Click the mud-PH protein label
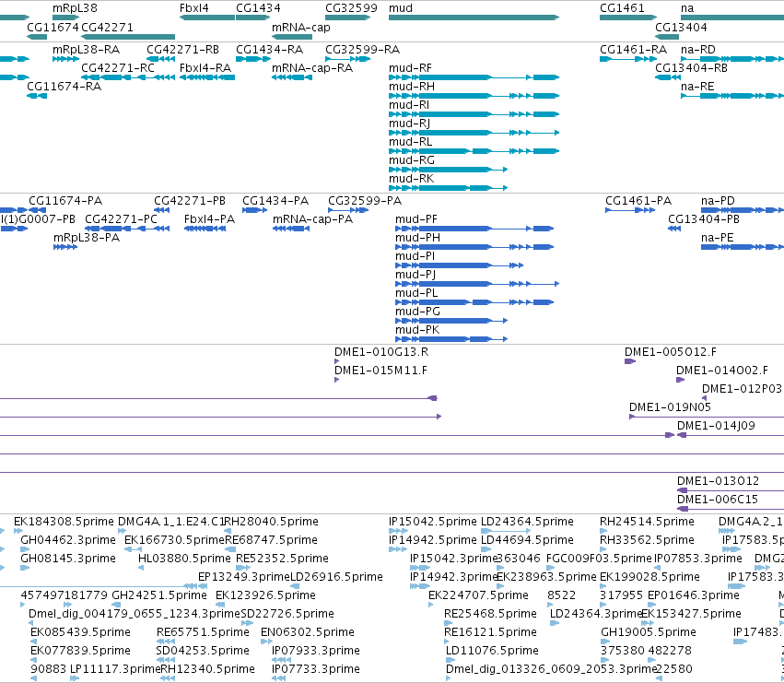Screen dimensions: 784x683 417,238
